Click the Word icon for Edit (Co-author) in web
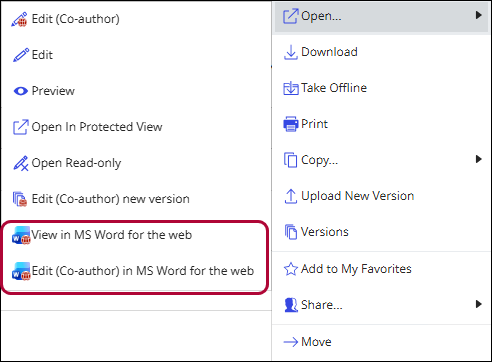This screenshot has width=492, height=362. [21, 271]
